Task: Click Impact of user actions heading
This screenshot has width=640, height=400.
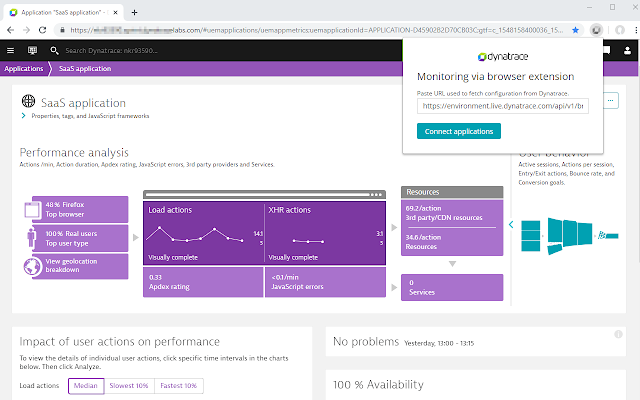Action: [120, 342]
